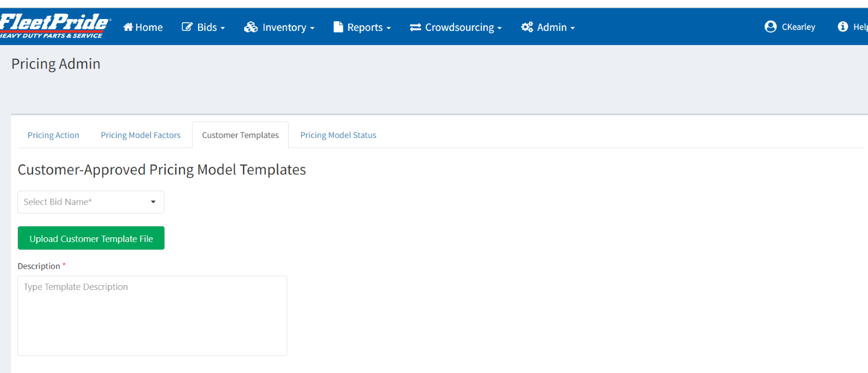Switch to the Pricing Action tab

[53, 135]
